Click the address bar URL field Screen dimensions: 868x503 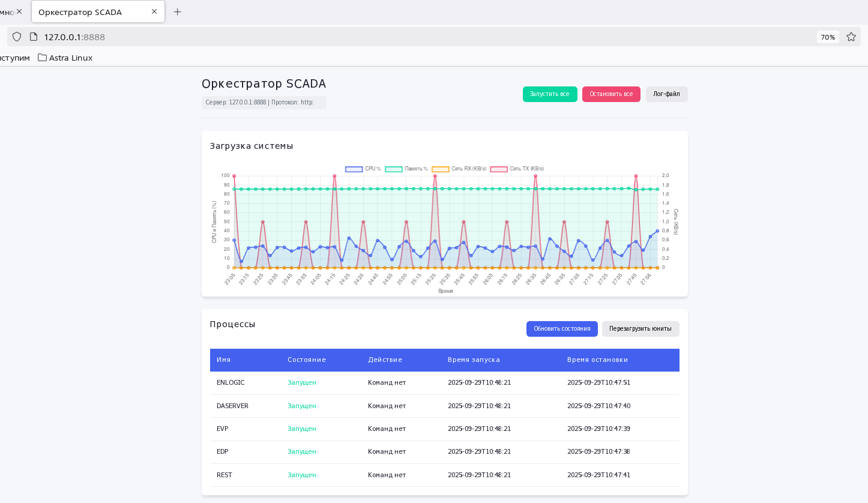click(x=420, y=37)
